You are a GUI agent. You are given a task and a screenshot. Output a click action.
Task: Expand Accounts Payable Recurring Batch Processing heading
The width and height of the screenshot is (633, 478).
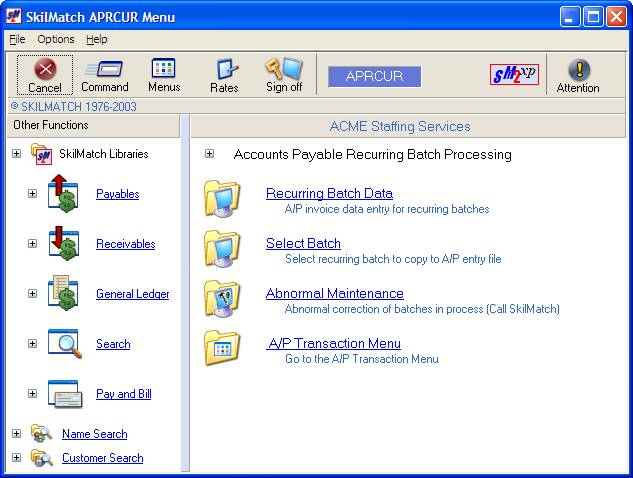tap(209, 153)
